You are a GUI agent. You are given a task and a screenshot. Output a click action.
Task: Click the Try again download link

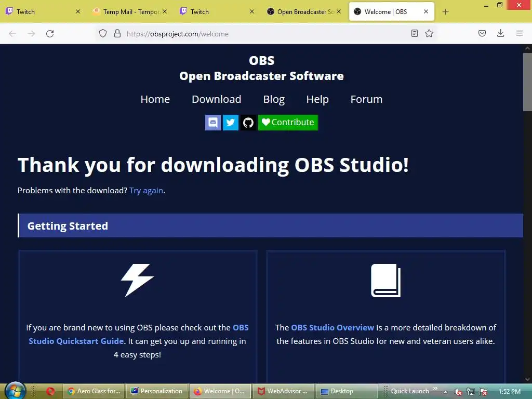(x=146, y=190)
